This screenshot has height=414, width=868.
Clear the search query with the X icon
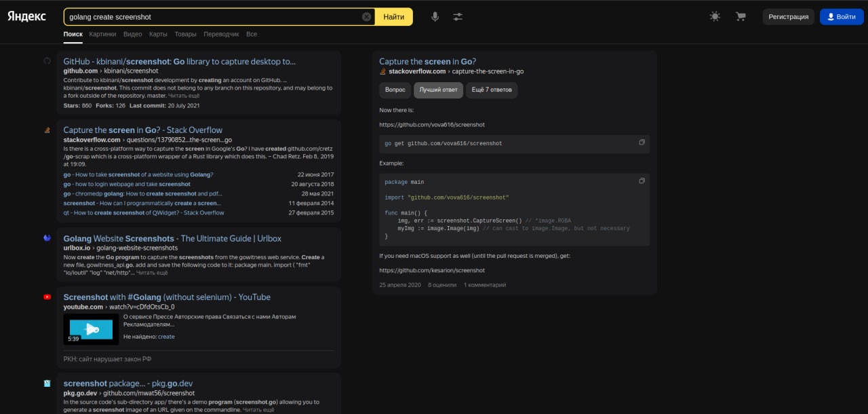tap(367, 17)
